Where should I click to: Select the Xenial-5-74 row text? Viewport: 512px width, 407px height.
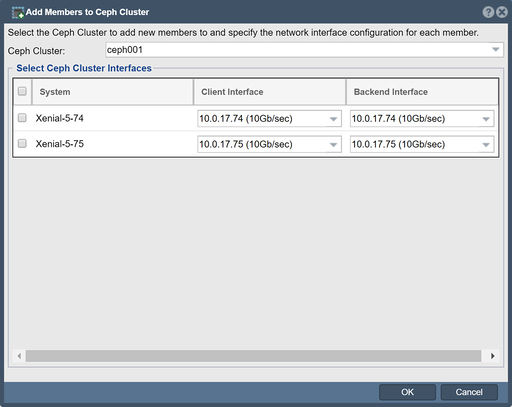point(60,118)
